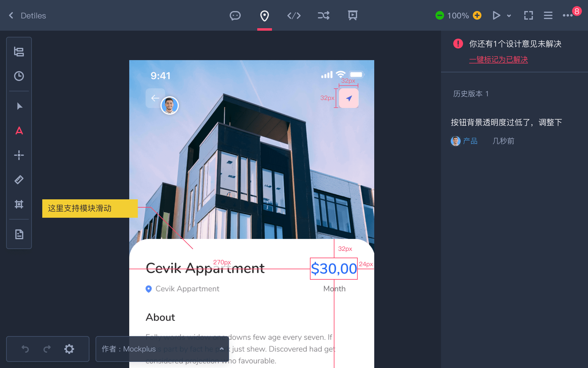Viewport: 588px width, 368px height.
Task: Open the layer tree panel
Action: (19, 52)
